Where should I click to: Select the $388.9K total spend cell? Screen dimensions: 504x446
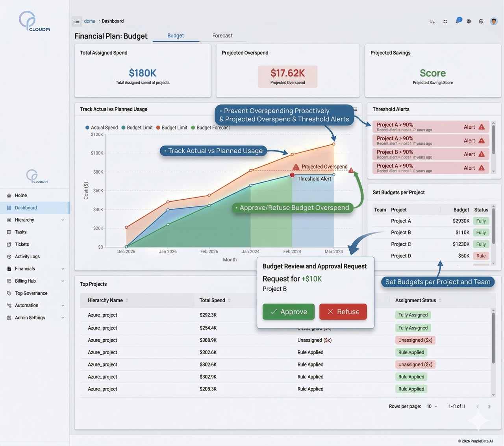[x=208, y=340]
